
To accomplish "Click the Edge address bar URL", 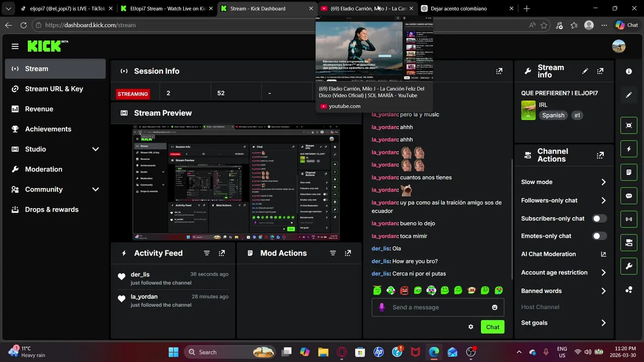I will tap(90, 25).
